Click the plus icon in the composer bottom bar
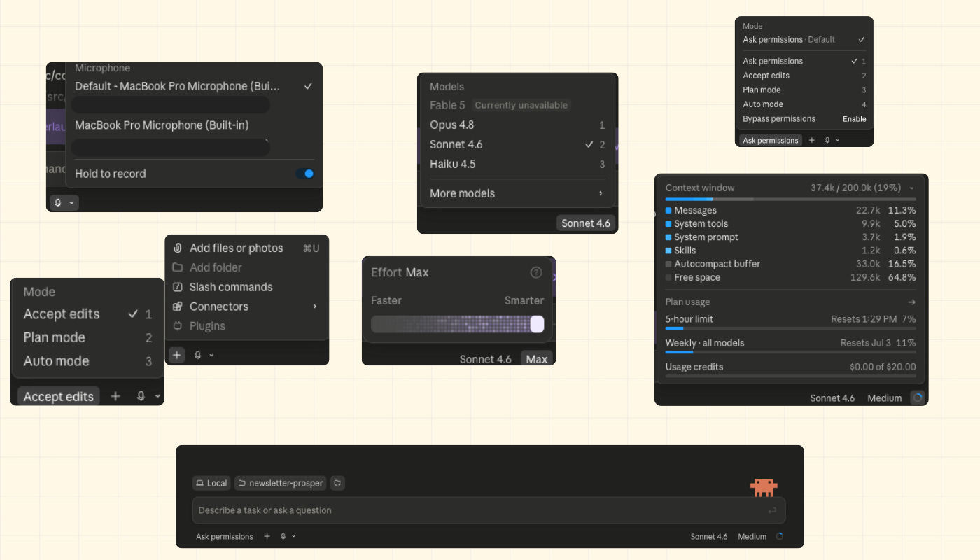Screen dimensions: 980x560 [267, 537]
